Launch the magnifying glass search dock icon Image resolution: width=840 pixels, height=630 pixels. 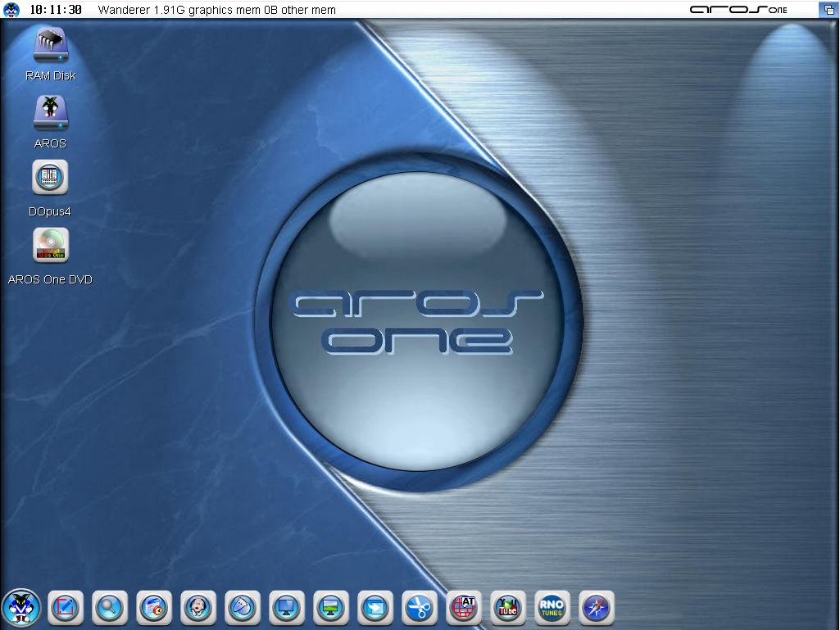110,608
